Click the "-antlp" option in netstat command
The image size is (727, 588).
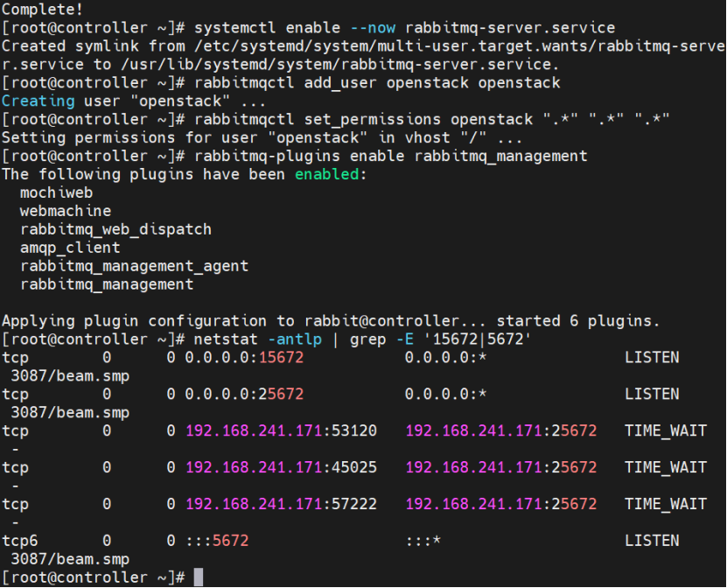click(295, 339)
